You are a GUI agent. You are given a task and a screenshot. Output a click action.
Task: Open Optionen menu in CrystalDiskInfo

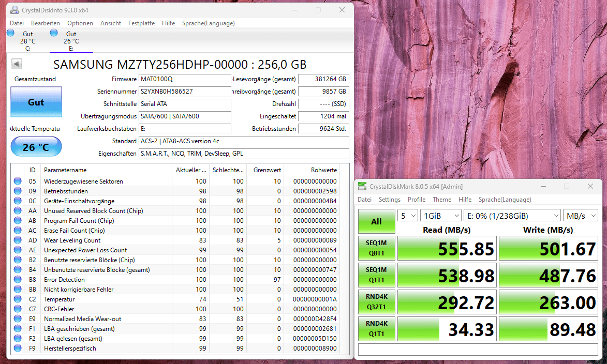click(80, 23)
